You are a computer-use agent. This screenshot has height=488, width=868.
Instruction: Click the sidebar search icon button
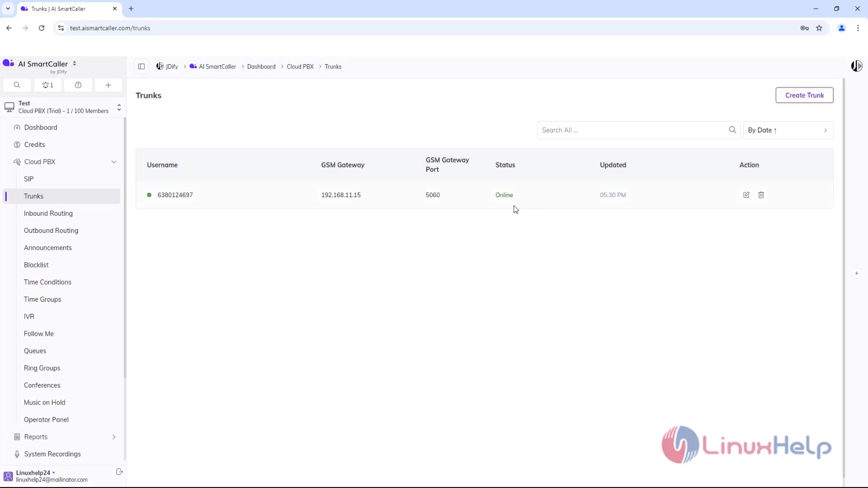(x=17, y=85)
